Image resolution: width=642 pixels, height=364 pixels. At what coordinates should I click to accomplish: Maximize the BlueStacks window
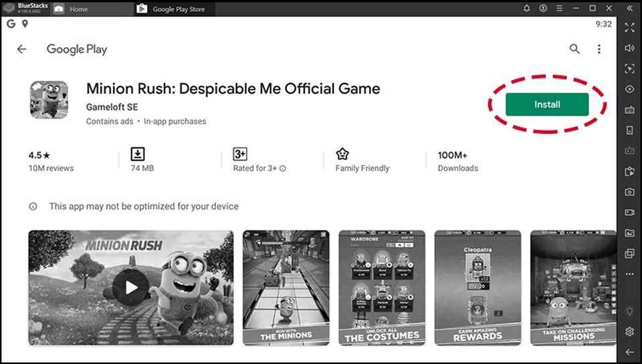(593, 8)
